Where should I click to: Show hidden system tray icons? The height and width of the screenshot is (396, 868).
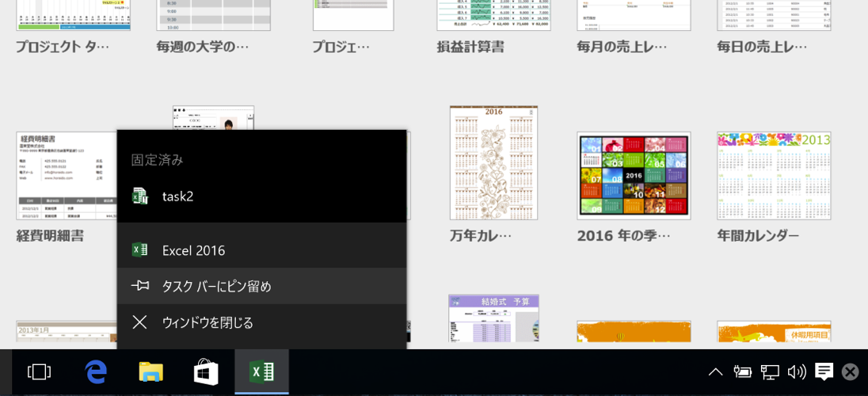click(715, 372)
